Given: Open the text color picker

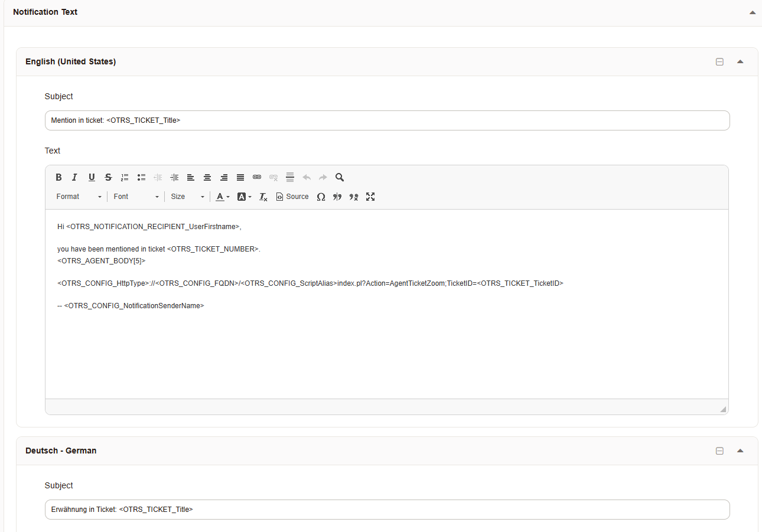Looking at the screenshot, I should click(222, 197).
